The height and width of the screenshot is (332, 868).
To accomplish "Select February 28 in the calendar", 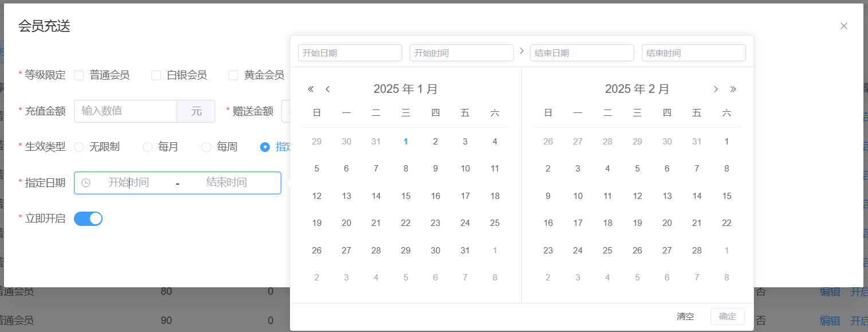I will point(697,251).
